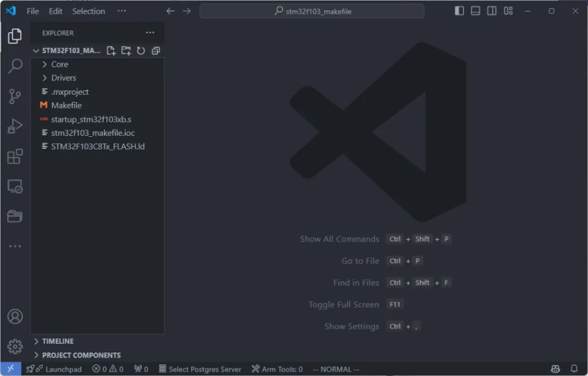This screenshot has height=376, width=588.
Task: Click the New File icon in Explorer
Action: point(111,51)
